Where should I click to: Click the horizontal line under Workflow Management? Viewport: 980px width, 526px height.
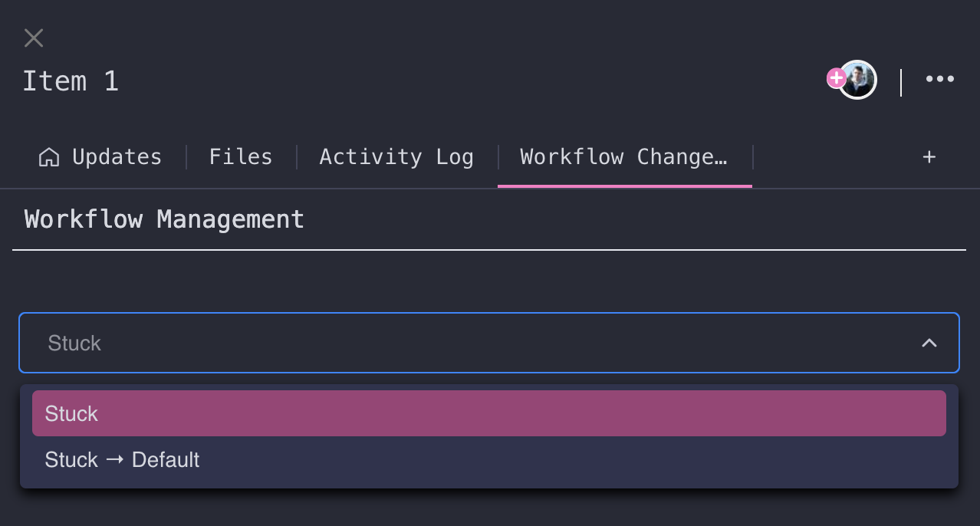tap(489, 250)
